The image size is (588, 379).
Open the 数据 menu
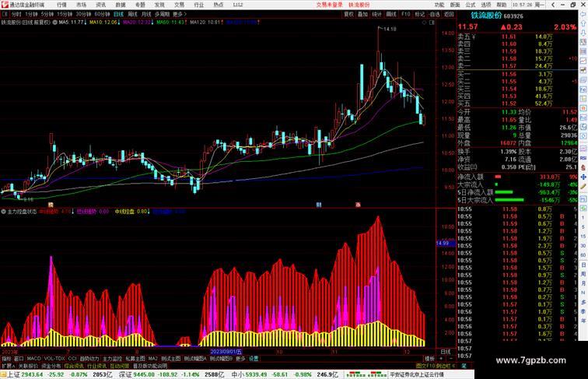tap(121, 5)
